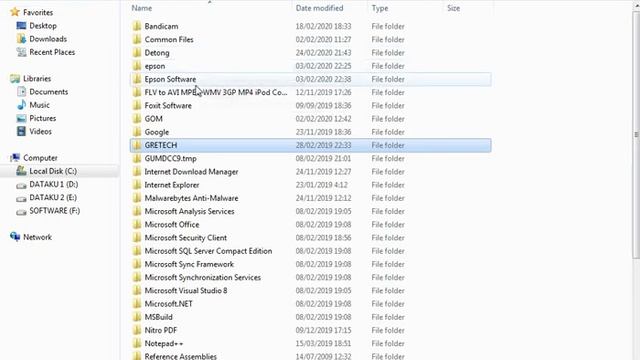The image size is (640, 360).
Task: Click the Notepad++ folder icon
Action: click(137, 343)
